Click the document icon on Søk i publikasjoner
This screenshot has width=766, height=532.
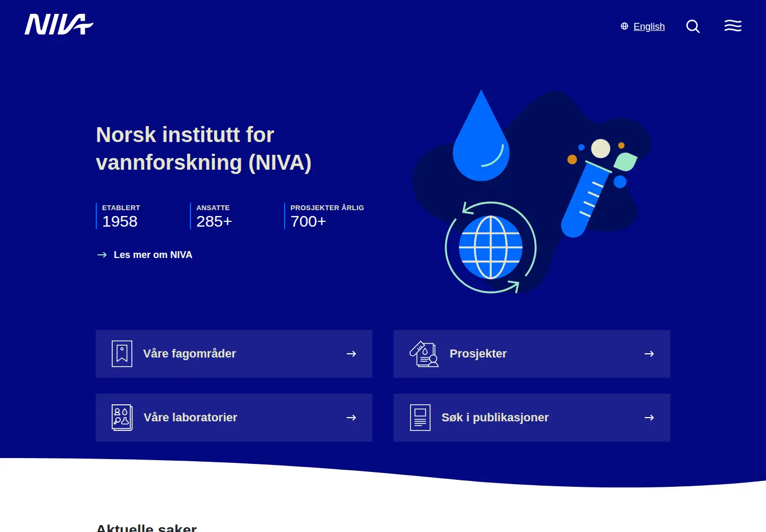click(420, 418)
